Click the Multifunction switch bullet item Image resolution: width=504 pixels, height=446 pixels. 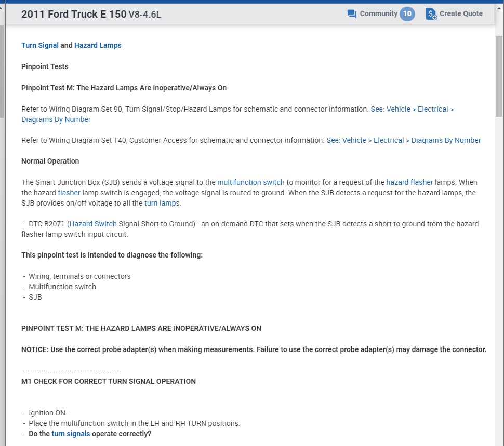pos(62,287)
